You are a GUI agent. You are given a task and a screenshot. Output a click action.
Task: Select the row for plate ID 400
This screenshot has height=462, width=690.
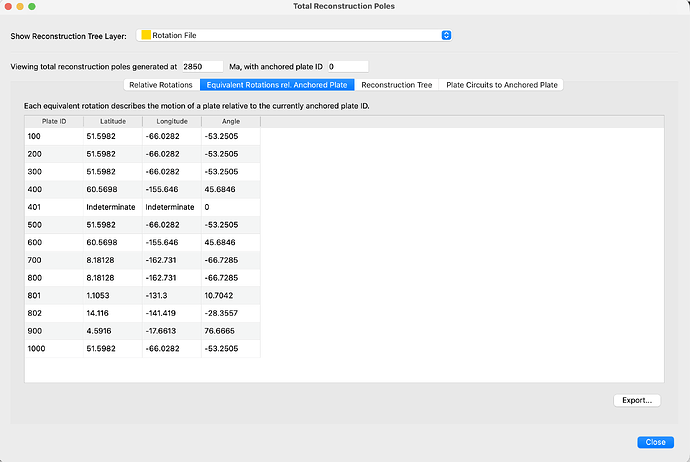[x=143, y=189]
